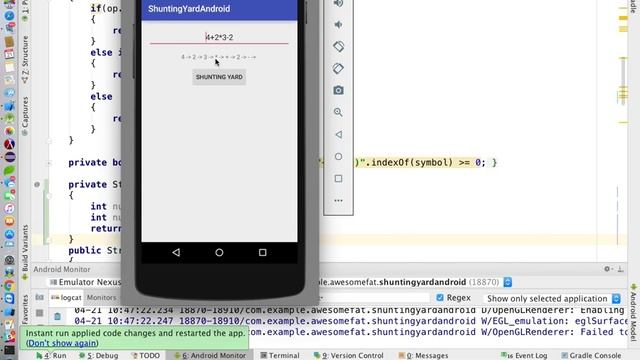The width and height of the screenshot is (640, 360).
Task: Click the emulator volume up icon
Action: (x=338, y=3)
